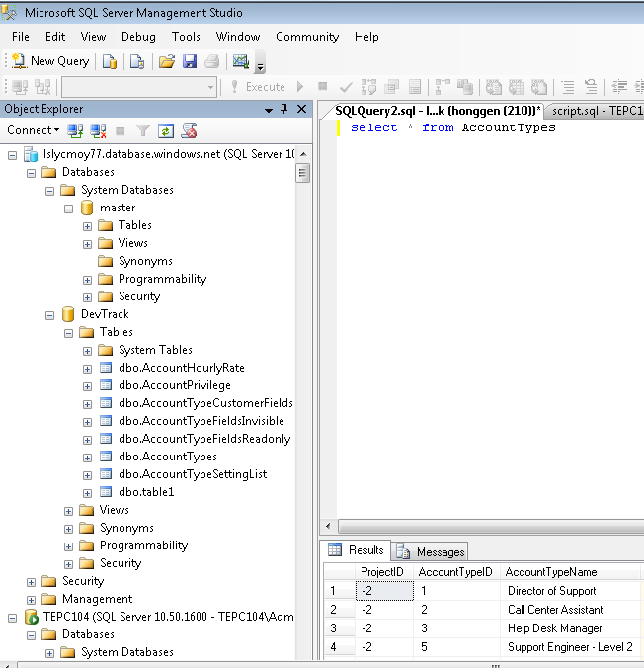Select the Synonyms folder under master
The width and height of the screenshot is (644, 668).
coord(145,261)
